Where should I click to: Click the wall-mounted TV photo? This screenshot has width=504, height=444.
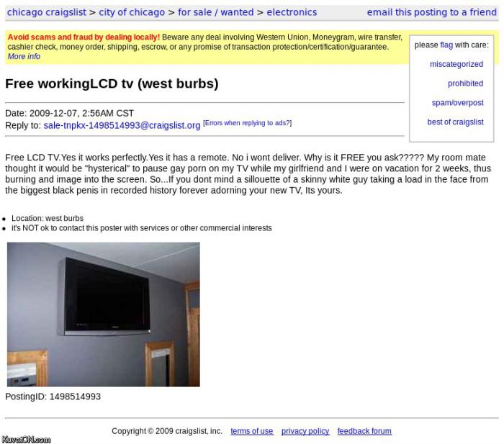click(103, 314)
